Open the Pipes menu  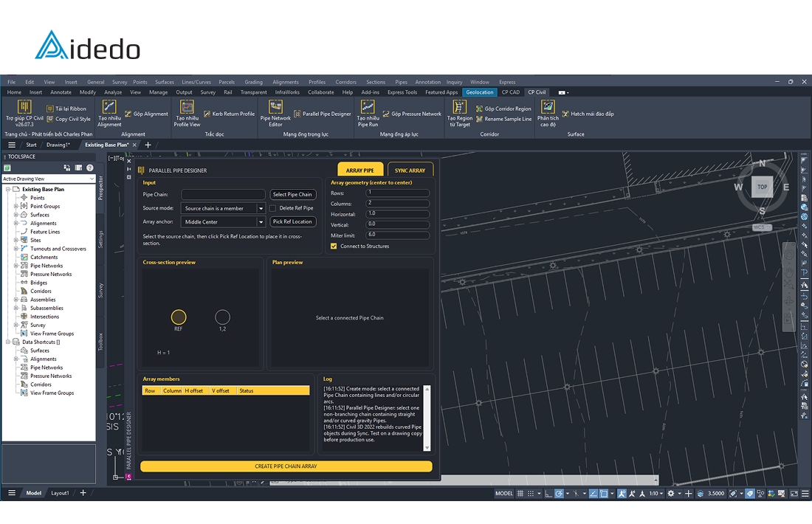click(x=402, y=83)
